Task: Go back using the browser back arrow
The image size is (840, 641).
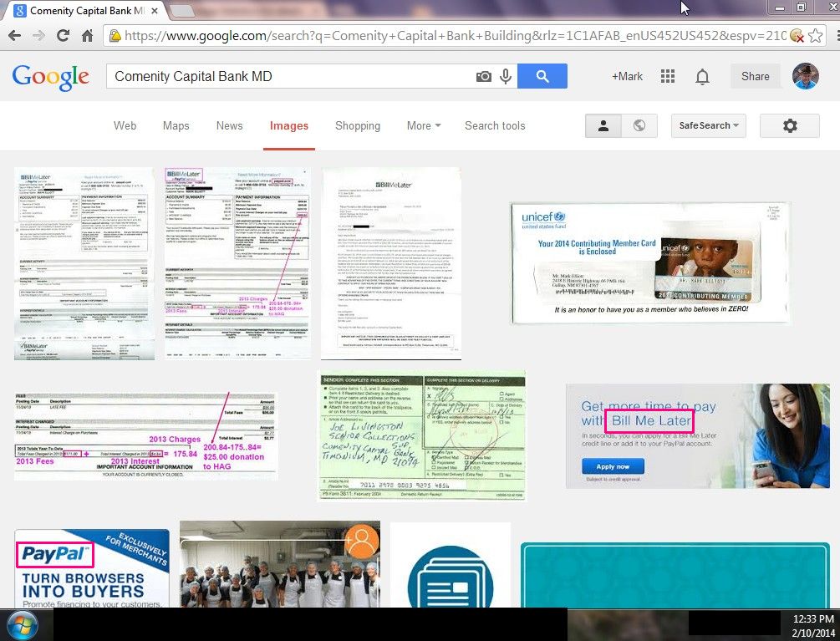Action: pyautogui.click(x=14, y=36)
